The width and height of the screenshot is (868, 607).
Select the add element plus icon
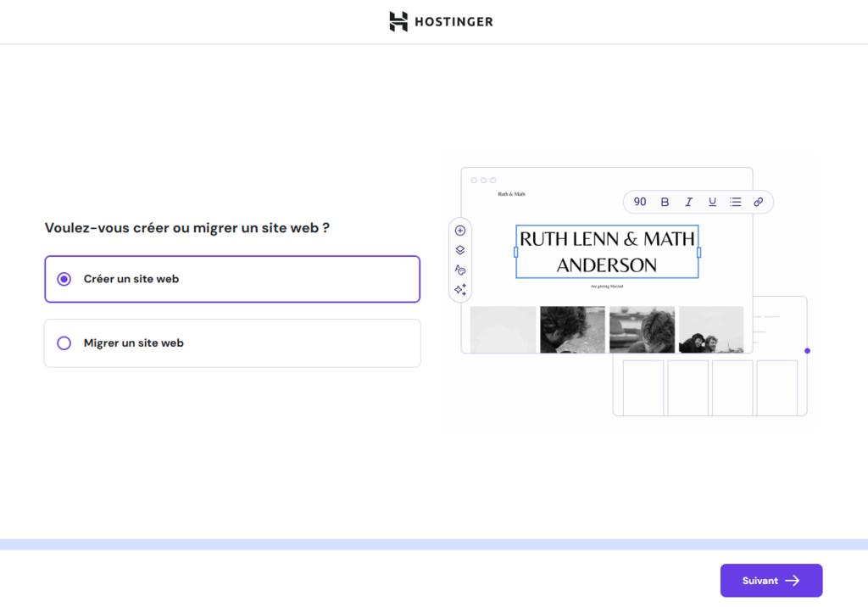point(459,230)
